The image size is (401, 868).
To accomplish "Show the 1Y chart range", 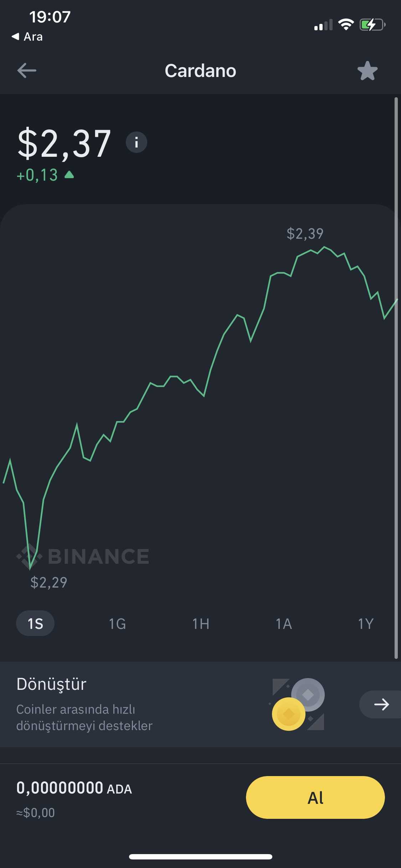I will tap(366, 624).
